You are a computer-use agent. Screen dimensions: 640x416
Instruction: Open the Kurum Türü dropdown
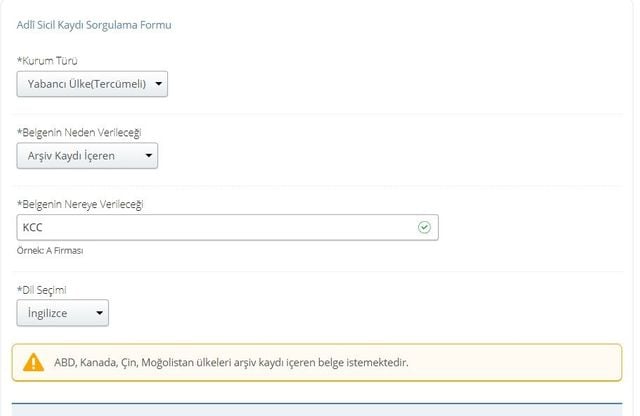pos(92,84)
